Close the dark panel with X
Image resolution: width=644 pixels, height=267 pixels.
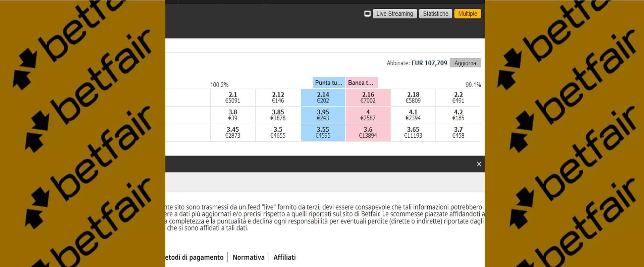click(479, 164)
